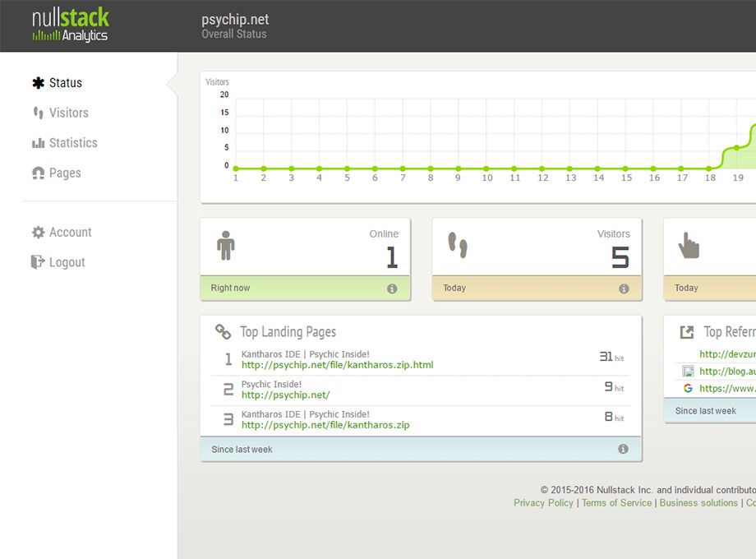Open the Privacy Policy link

pyautogui.click(x=543, y=502)
